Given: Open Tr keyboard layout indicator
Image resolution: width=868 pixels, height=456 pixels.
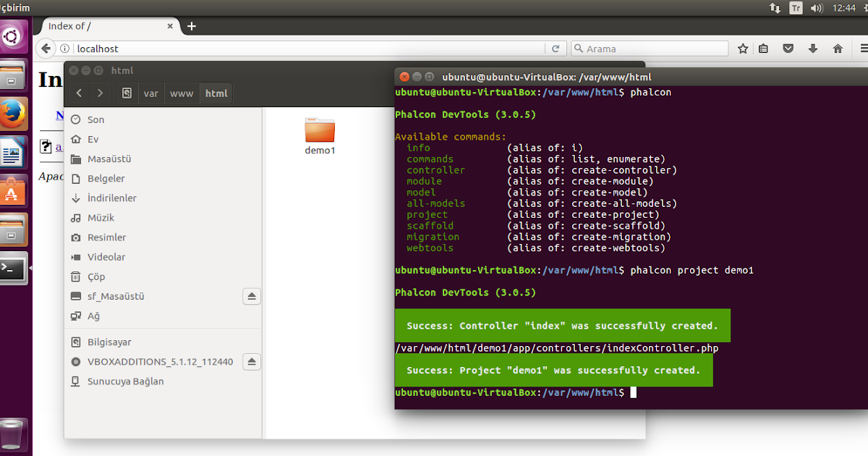Looking at the screenshot, I should coord(796,8).
